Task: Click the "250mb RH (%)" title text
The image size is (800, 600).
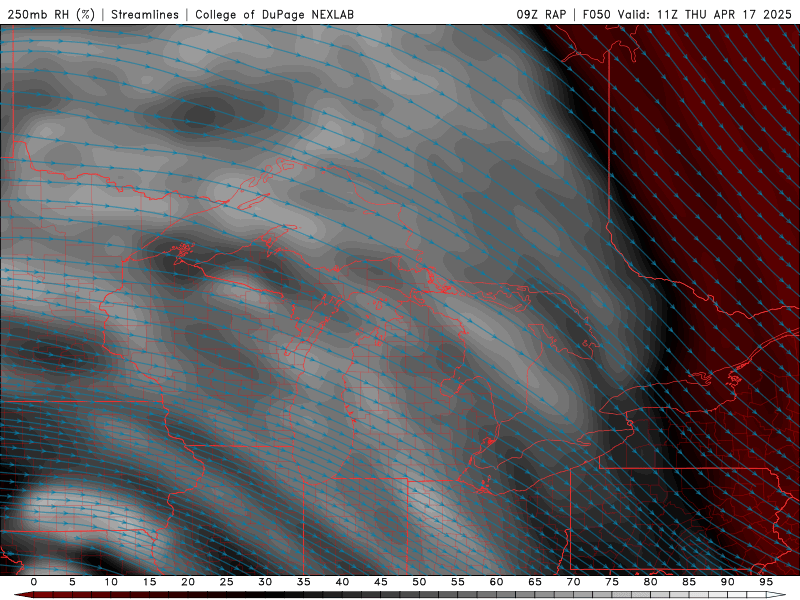Action: point(51,14)
